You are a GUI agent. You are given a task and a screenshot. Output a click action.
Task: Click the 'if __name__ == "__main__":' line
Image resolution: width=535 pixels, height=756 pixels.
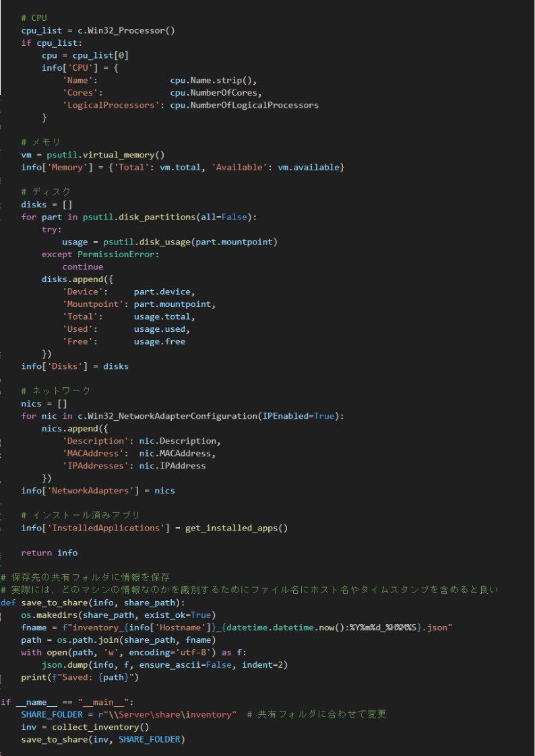67,703
